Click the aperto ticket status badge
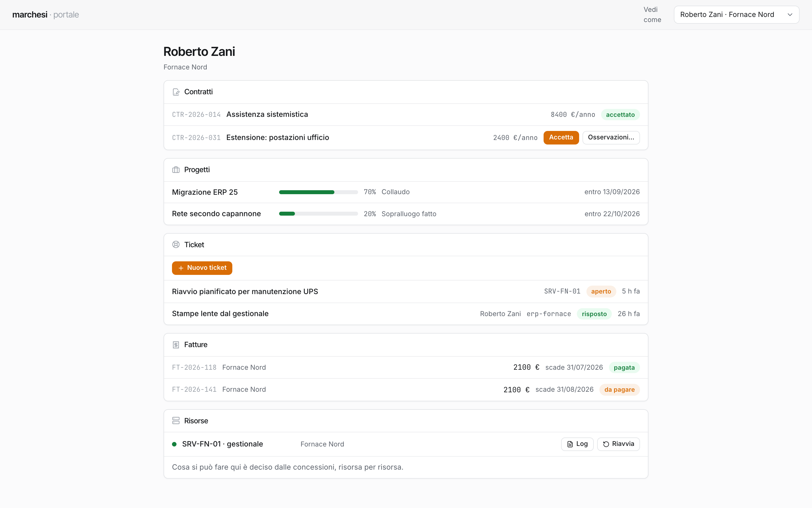Image resolution: width=812 pixels, height=508 pixels. (x=601, y=291)
